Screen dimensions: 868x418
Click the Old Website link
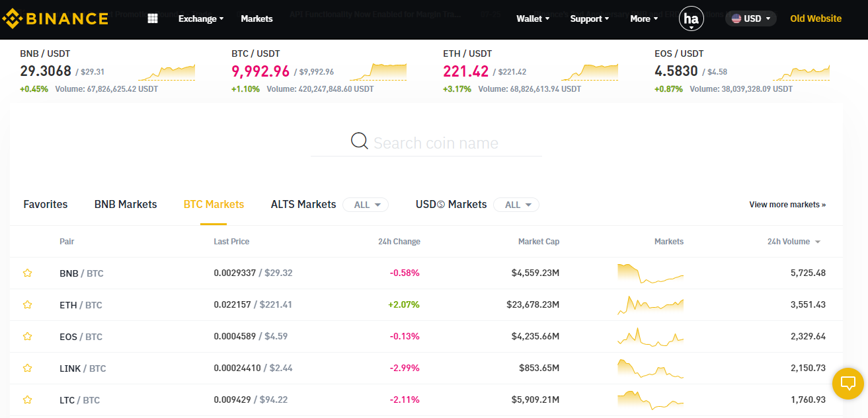[x=815, y=18]
